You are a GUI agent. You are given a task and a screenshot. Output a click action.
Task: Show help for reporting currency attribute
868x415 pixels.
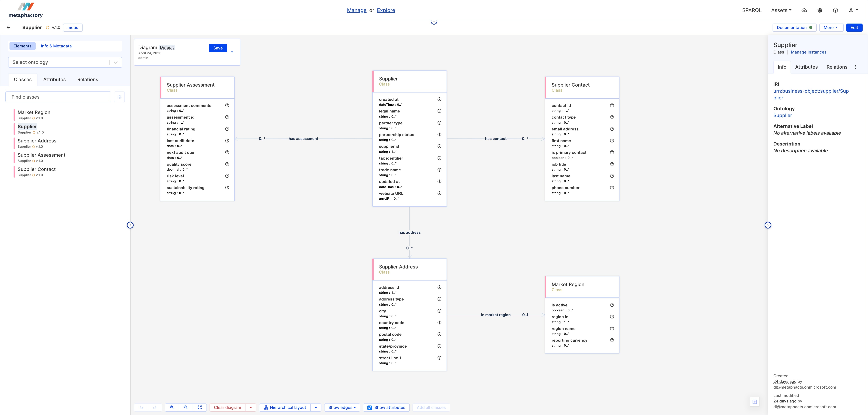[612, 340]
